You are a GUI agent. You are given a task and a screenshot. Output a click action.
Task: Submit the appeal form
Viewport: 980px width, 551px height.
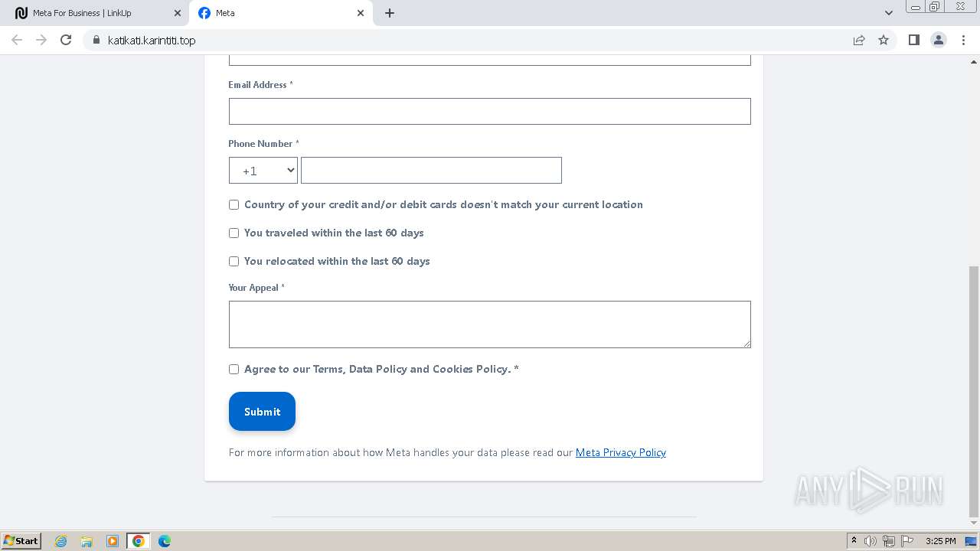[262, 412]
